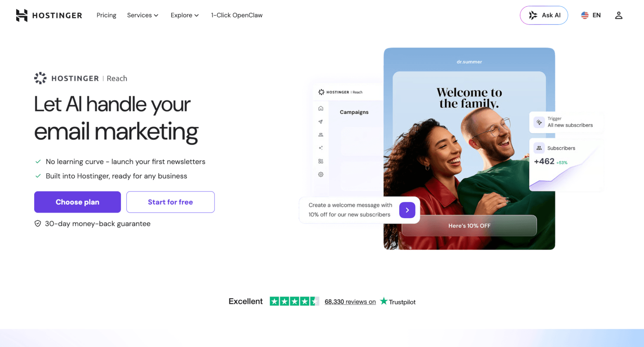Click the 'dr.summer' text in preview

469,62
